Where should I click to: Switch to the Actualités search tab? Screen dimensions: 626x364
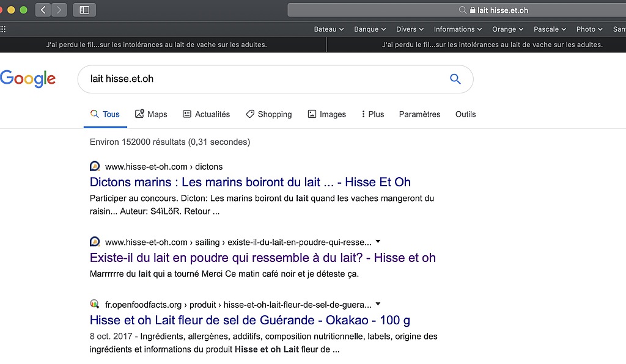(207, 114)
